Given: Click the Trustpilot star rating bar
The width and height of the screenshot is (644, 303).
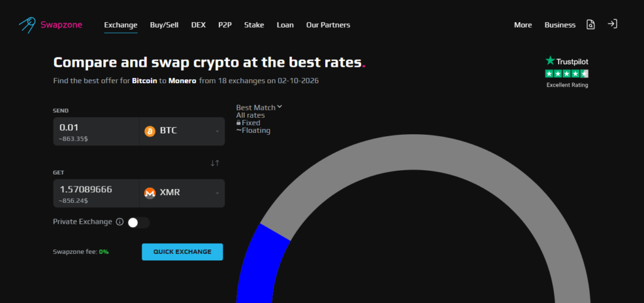Looking at the screenshot, I should pyautogui.click(x=567, y=74).
